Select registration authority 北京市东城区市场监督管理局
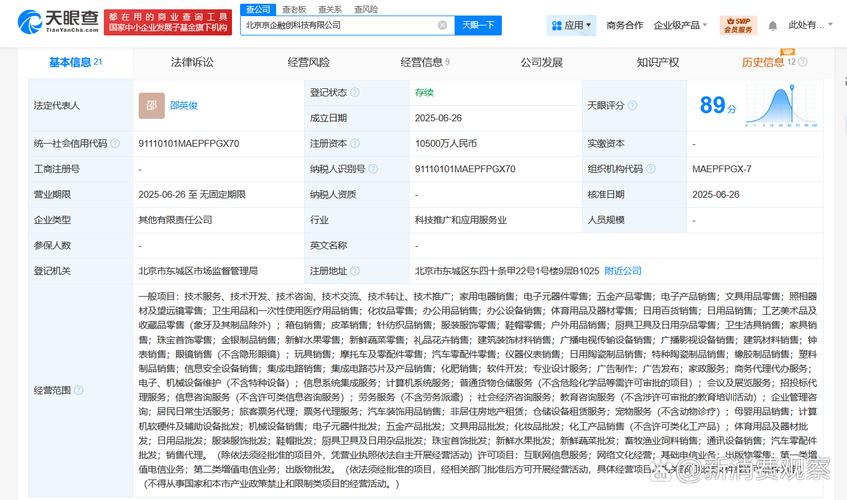 point(198,271)
